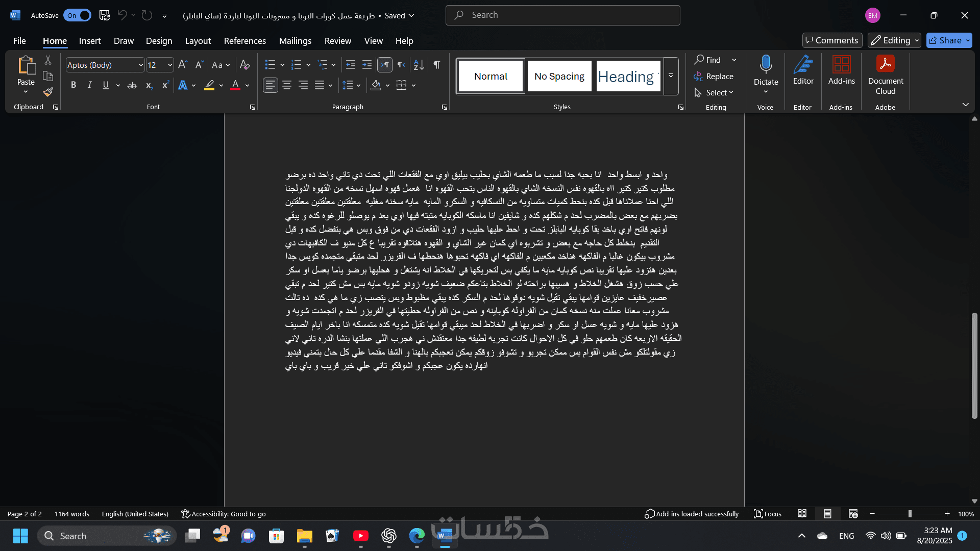
Task: Toggle show paragraph marks
Action: click(437, 65)
